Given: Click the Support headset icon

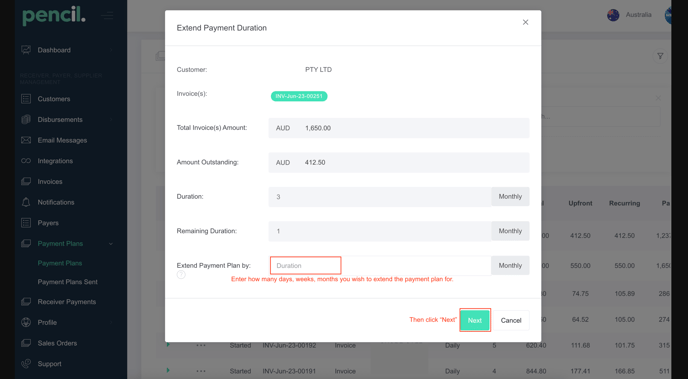Looking at the screenshot, I should pyautogui.click(x=26, y=364).
